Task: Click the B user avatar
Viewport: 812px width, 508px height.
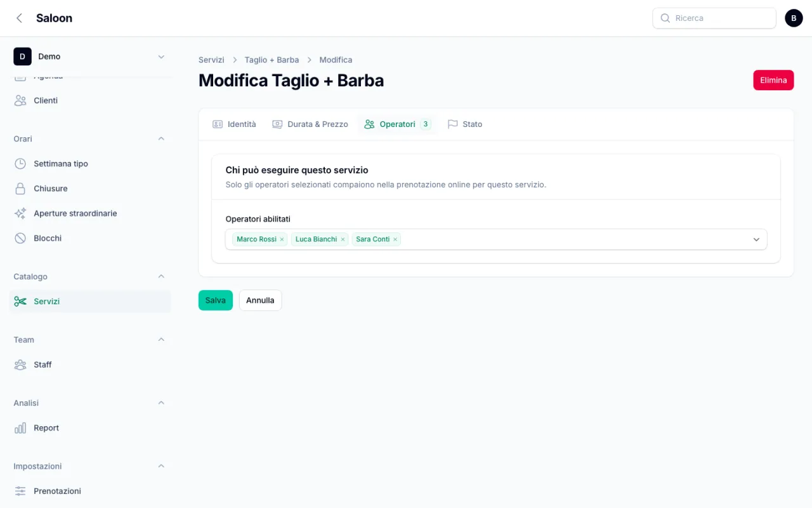Action: pyautogui.click(x=794, y=18)
